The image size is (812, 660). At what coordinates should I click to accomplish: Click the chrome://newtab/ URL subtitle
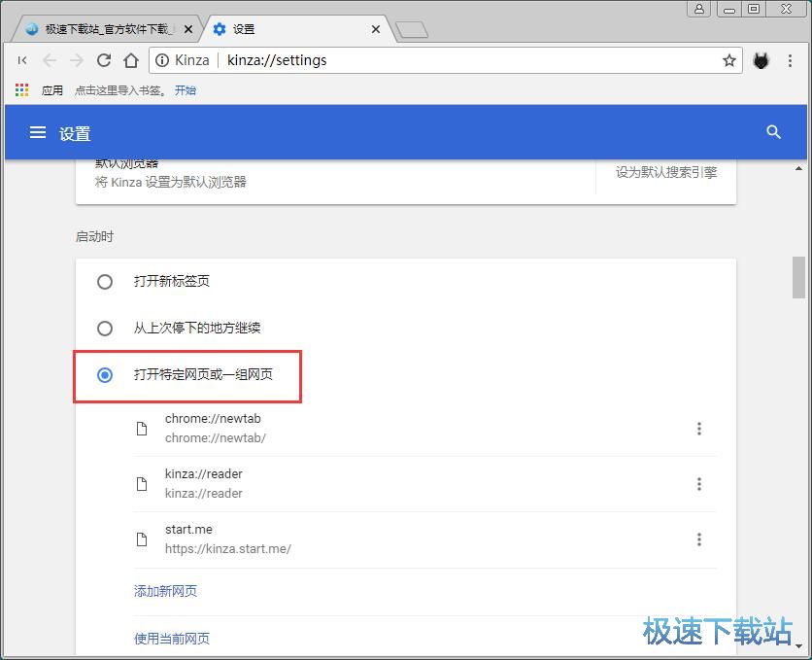coord(216,437)
